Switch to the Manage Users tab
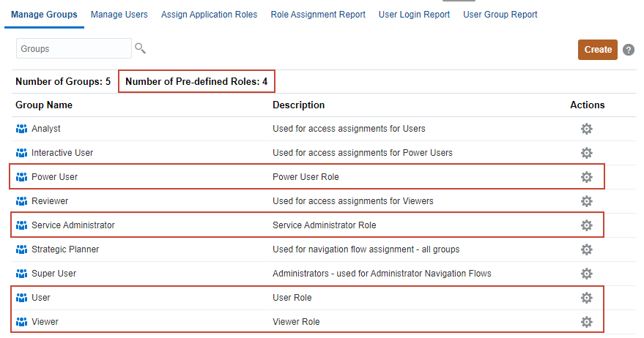Viewport: 644px width, 338px height. click(119, 15)
